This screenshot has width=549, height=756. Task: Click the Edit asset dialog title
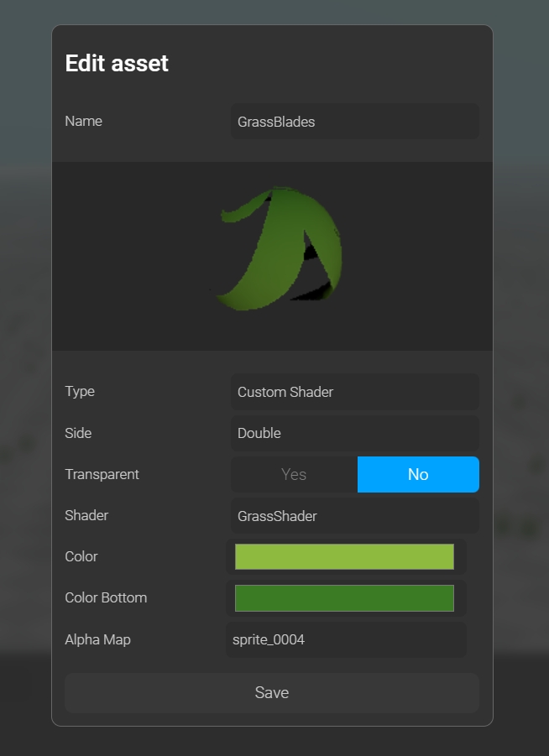point(117,63)
